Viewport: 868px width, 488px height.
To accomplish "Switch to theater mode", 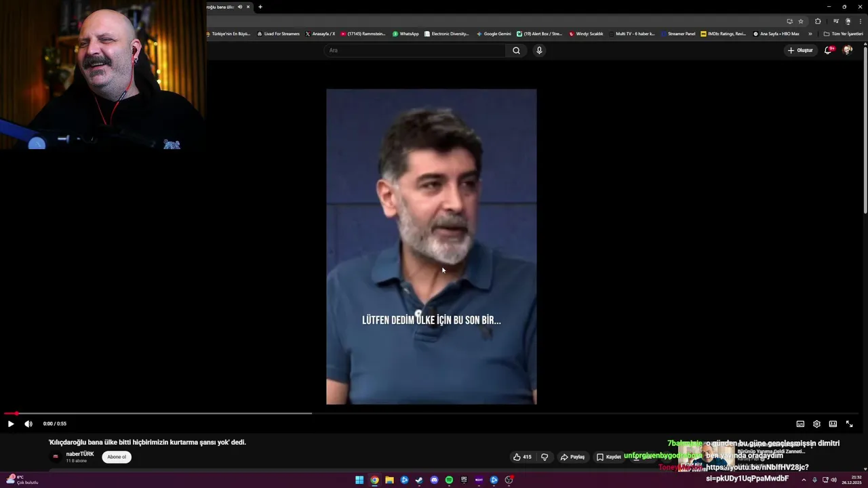I will click(833, 424).
